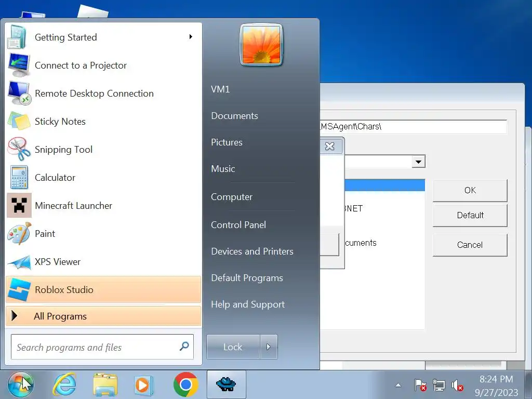Screen dimensions: 532x399
Task: Expand All Programs list
Action: (x=103, y=316)
